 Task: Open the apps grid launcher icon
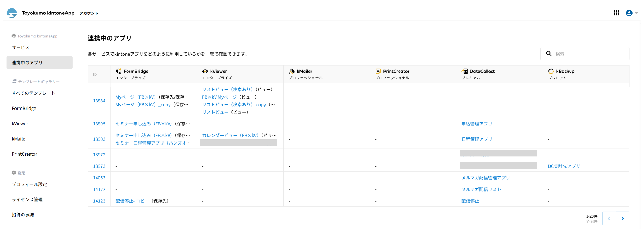point(617,13)
